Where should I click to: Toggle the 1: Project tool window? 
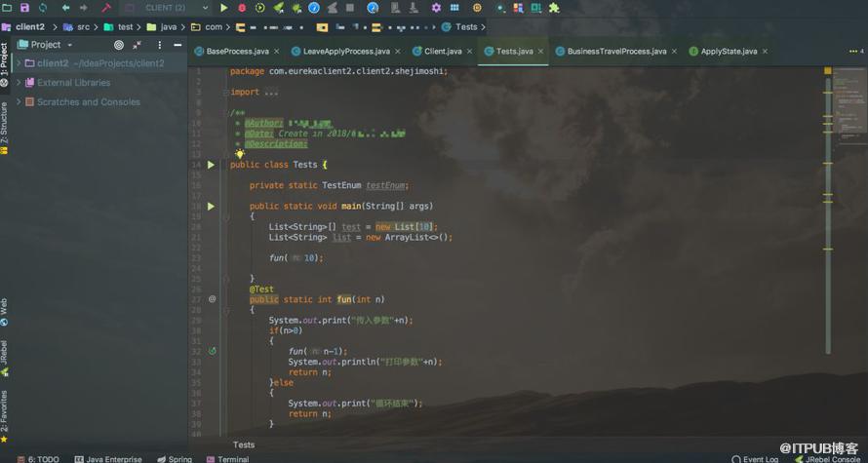click(5, 63)
